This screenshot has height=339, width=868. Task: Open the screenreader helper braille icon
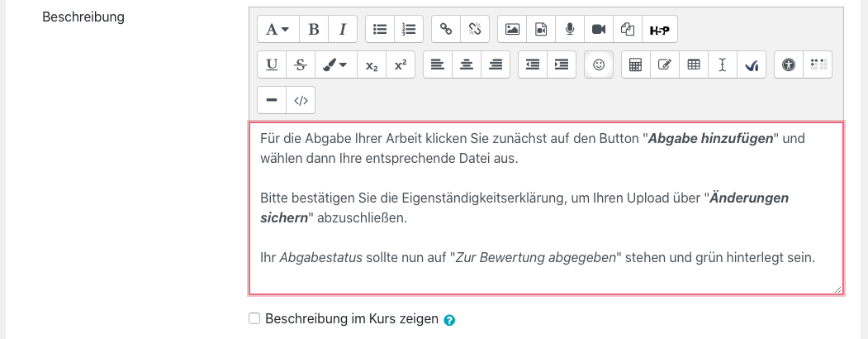tap(818, 64)
